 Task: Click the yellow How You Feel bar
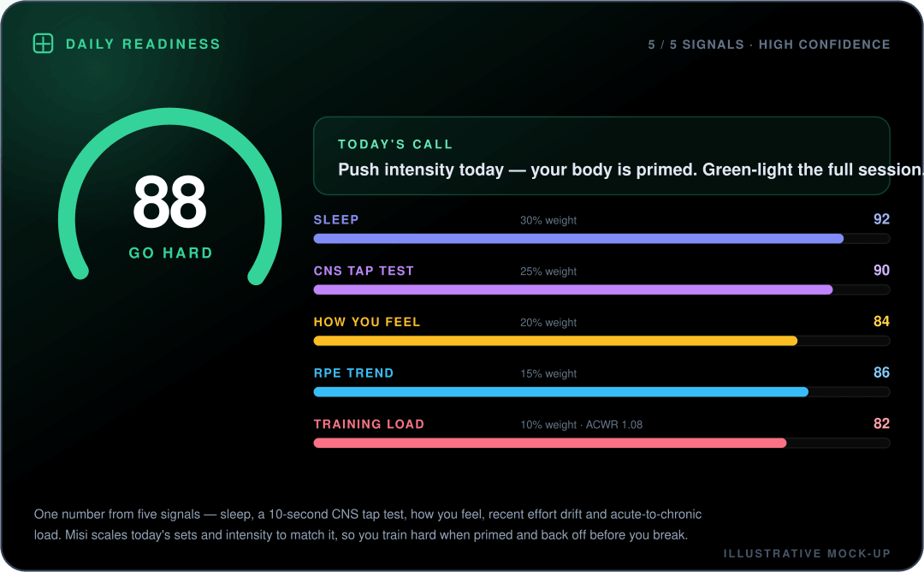[555, 341]
